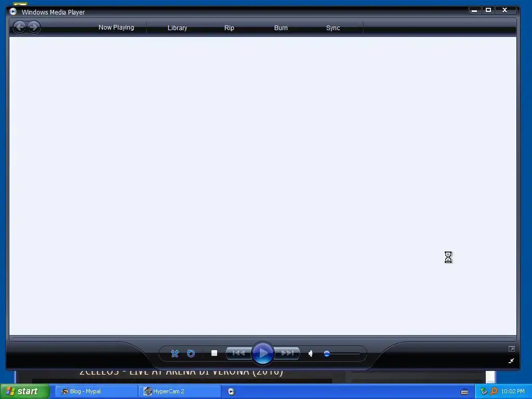Screen dimensions: 532x399
Task: Open the Rip tab
Action: 229,28
